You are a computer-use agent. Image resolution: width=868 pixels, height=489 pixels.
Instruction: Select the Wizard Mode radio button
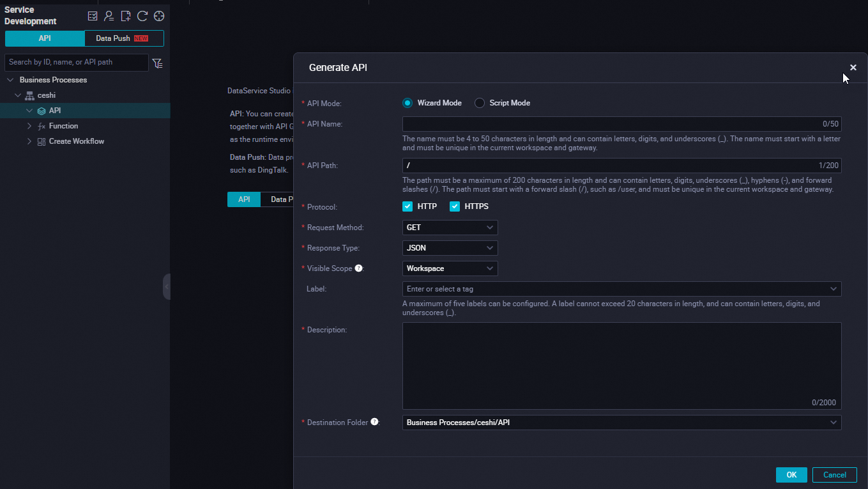[x=407, y=102]
